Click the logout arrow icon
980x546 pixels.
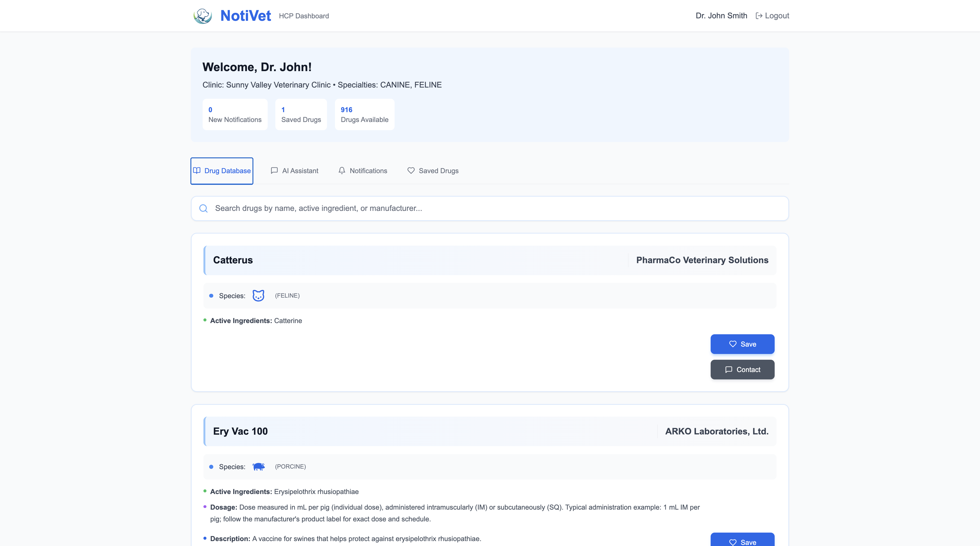tap(759, 16)
